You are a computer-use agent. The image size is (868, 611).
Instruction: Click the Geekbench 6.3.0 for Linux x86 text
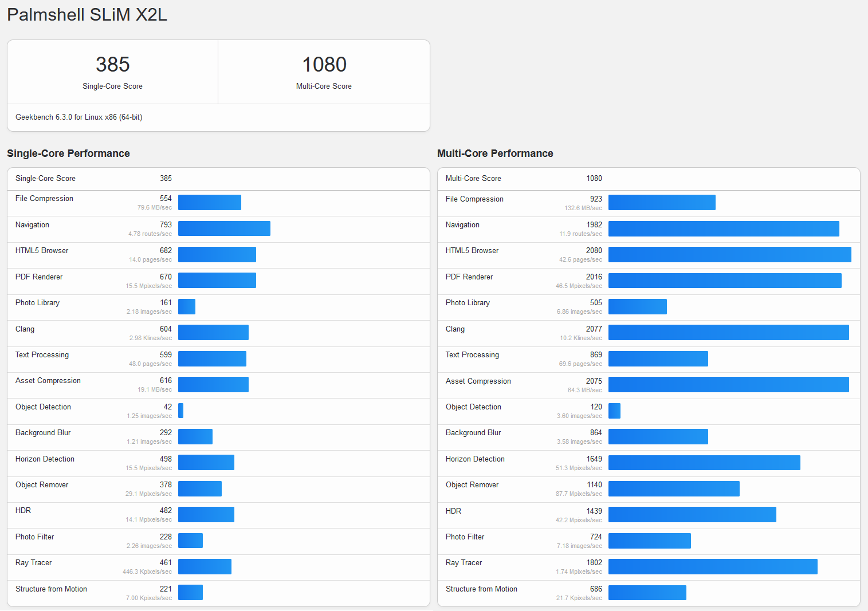(x=79, y=117)
